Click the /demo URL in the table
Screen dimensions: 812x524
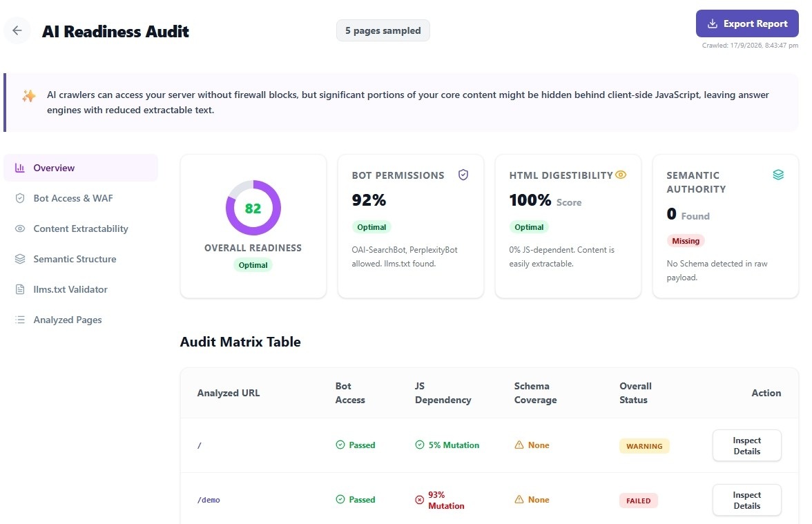point(209,500)
